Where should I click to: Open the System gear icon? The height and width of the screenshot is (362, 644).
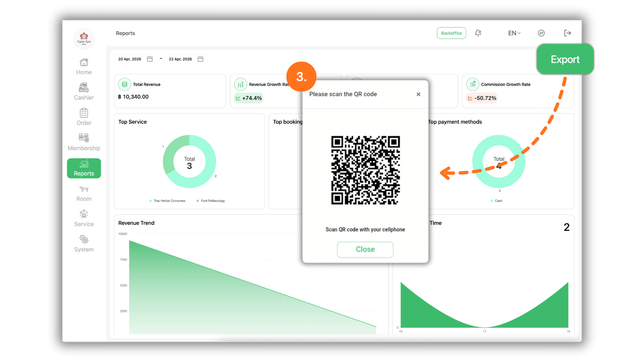84,239
